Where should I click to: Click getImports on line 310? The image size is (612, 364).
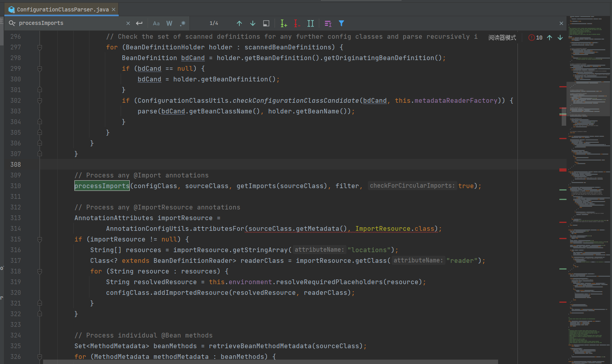pyautogui.click(x=256, y=186)
